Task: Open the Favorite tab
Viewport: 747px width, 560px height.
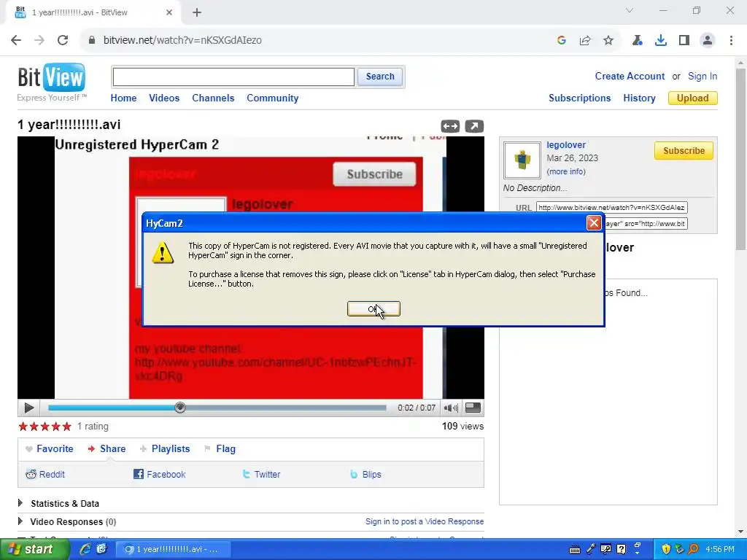Action: (50, 448)
